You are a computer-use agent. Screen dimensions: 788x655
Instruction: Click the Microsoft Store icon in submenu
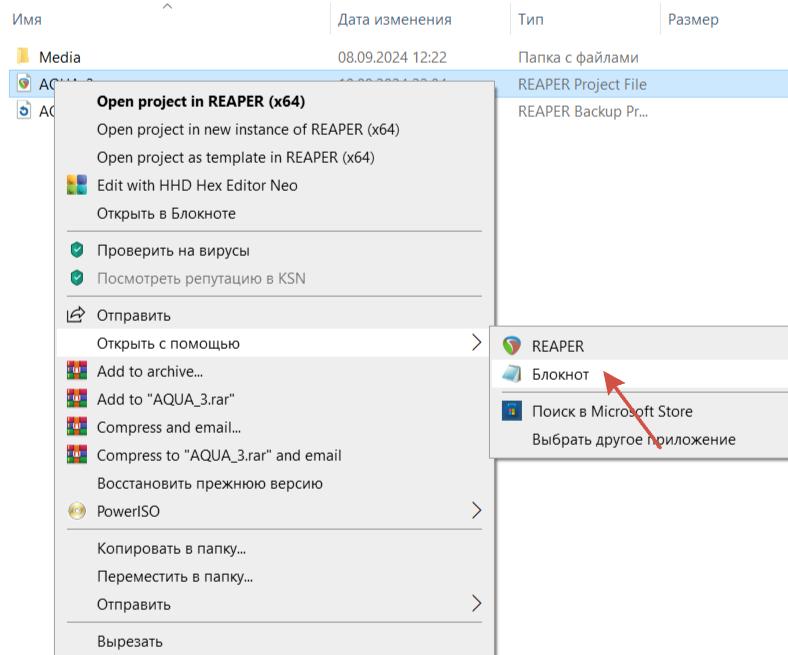513,411
